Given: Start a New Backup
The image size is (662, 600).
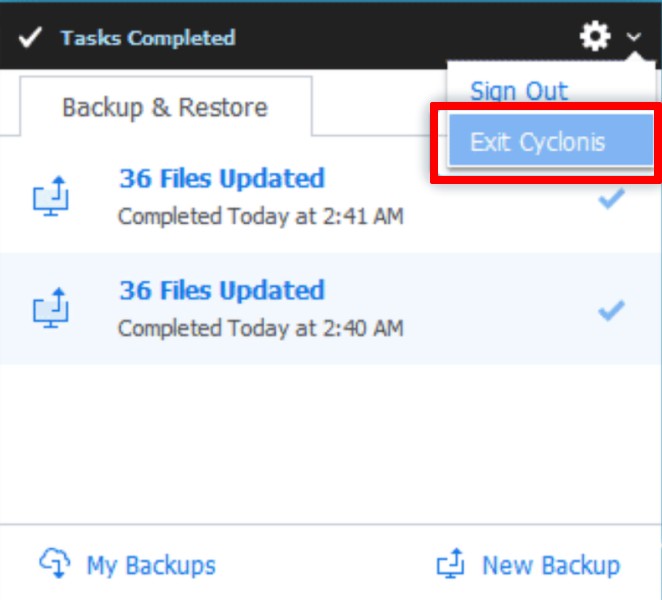Looking at the screenshot, I should (x=551, y=565).
